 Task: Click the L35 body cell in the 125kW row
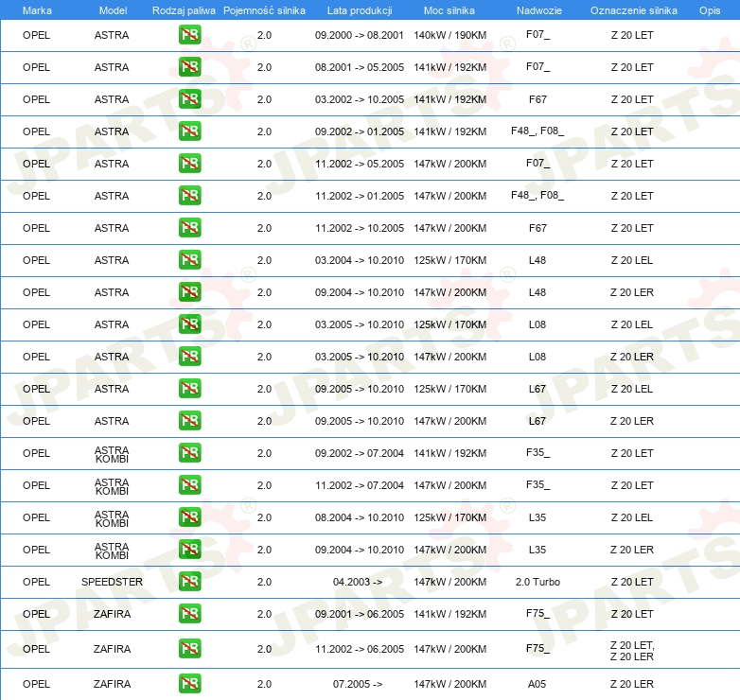537,517
